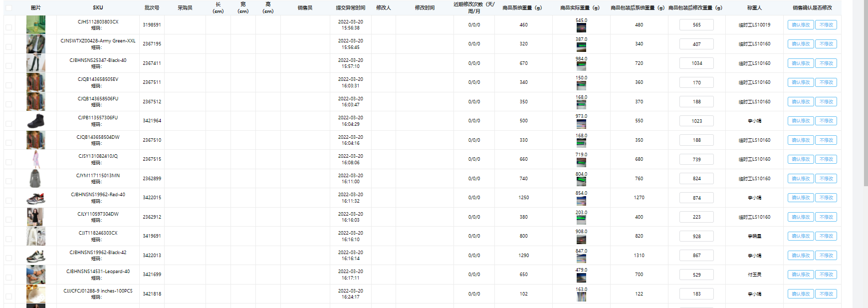Viewport: 868px width, 308px height.
Task: Click the 商品系统重量 (g) header
Action: (523, 7)
